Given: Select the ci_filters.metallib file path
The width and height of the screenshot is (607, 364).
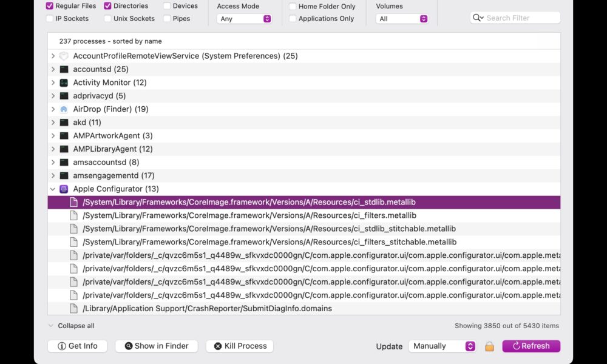Looking at the screenshot, I should [249, 215].
